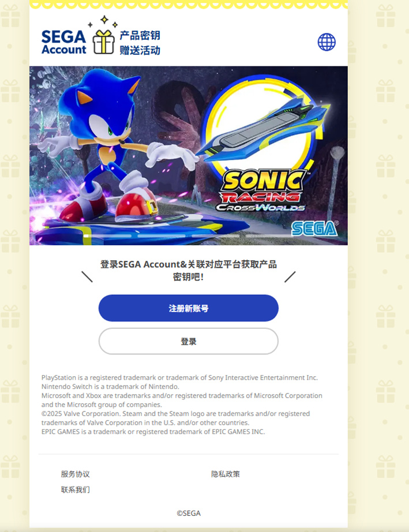Open the 隐私政策 privacy policy link

click(226, 474)
